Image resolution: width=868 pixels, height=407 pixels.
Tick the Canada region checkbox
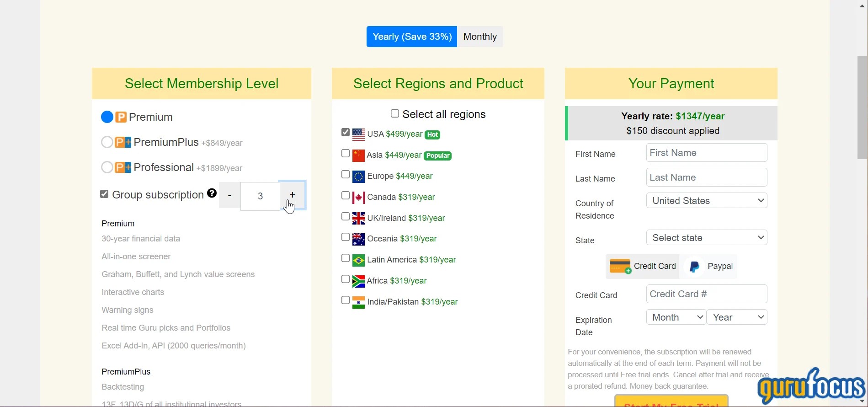346,196
